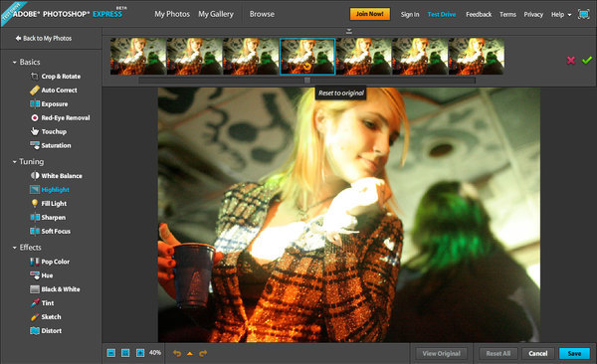Click the Highlight tool icon
The width and height of the screenshot is (597, 364).
pos(35,189)
